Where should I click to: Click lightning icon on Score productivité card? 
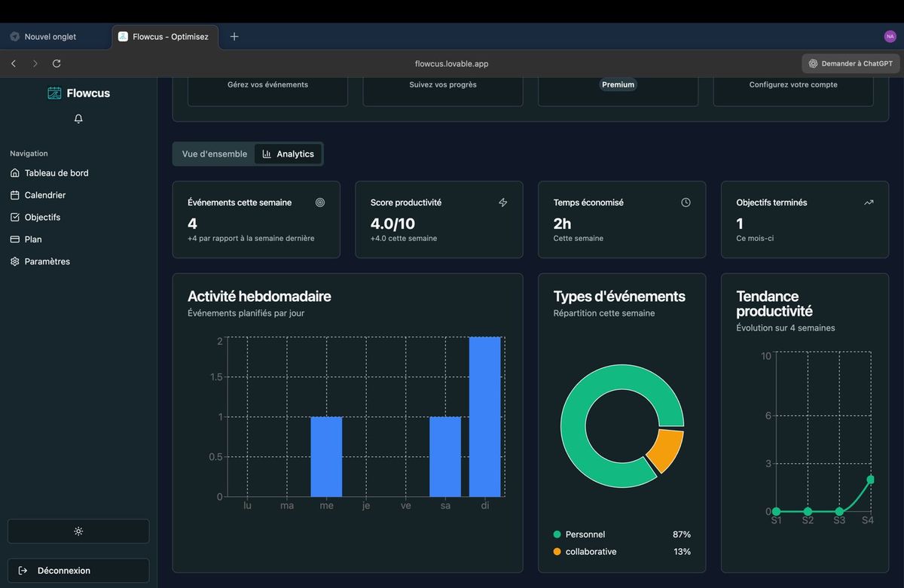tap(503, 203)
